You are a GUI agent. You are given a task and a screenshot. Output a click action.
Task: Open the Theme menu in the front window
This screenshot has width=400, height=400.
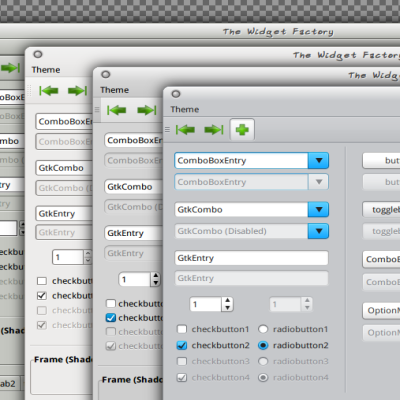[185, 110]
